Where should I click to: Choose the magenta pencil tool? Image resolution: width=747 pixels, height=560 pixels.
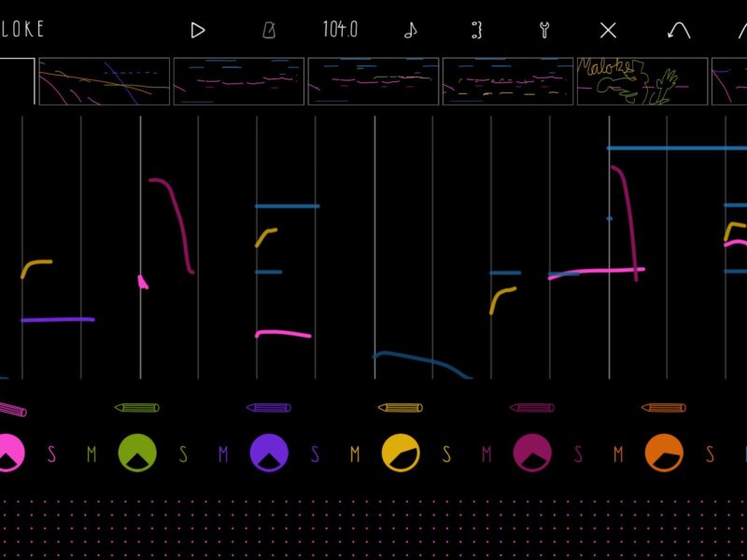(x=532, y=408)
